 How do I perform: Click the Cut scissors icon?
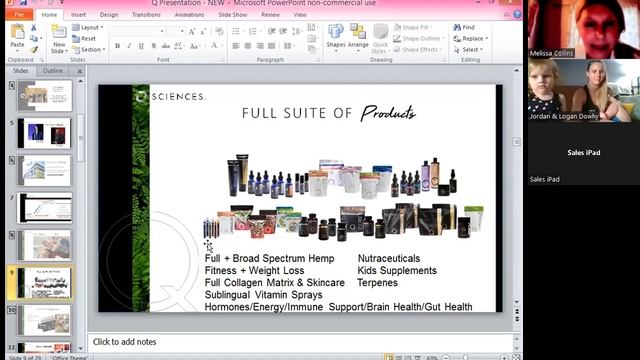click(33, 27)
